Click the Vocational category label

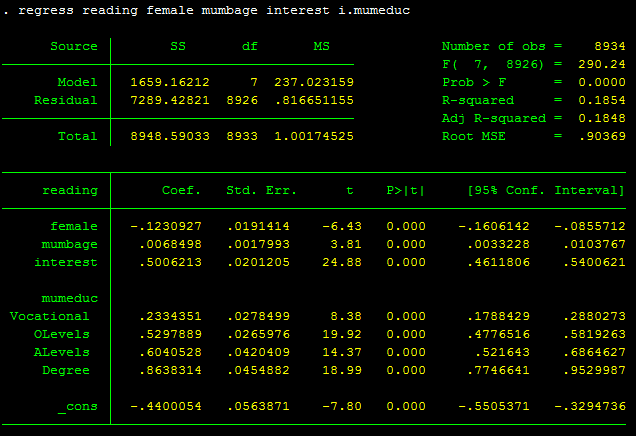point(49,316)
